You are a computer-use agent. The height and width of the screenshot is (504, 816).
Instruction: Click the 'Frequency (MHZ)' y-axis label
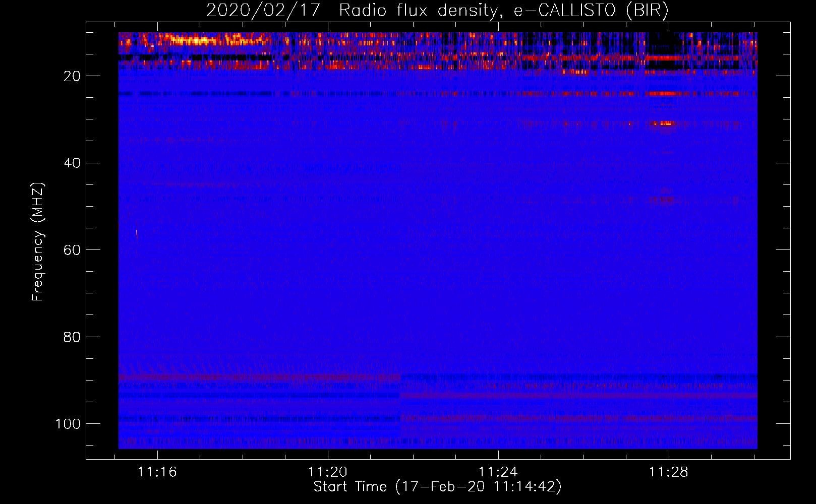[38, 242]
